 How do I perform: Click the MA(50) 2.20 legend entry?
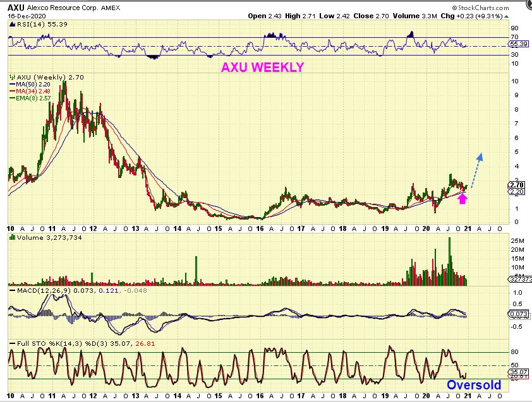pos(30,85)
